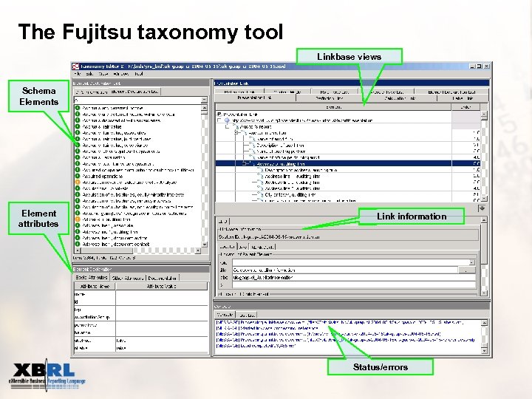The height and width of the screenshot is (399, 532).
Task: Click the node icon beside Auditor's report
Action: (236, 126)
